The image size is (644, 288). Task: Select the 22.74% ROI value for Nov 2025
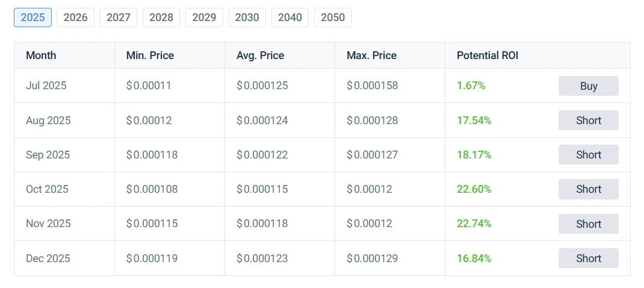474,224
